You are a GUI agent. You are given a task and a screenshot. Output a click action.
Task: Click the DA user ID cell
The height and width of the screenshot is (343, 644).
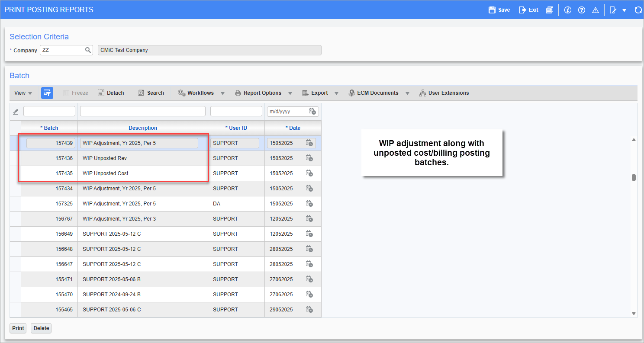[236, 204]
